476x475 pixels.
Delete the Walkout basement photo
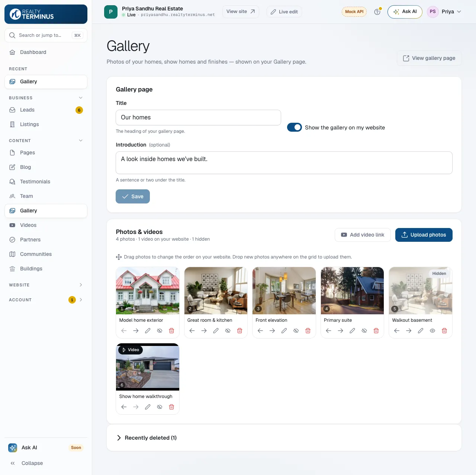coord(444,331)
